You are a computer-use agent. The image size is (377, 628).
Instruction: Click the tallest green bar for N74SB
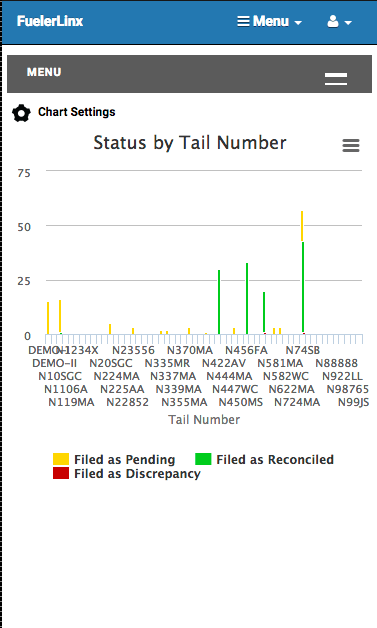(x=303, y=287)
